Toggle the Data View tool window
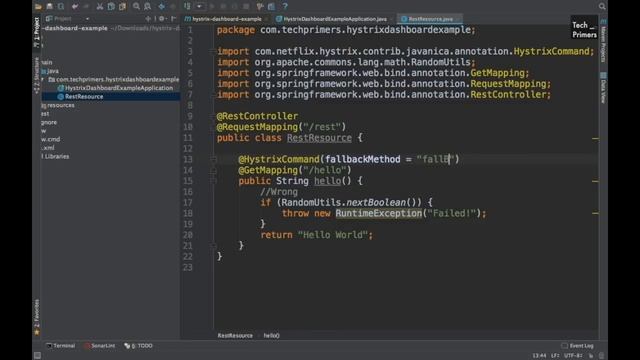 (603, 88)
